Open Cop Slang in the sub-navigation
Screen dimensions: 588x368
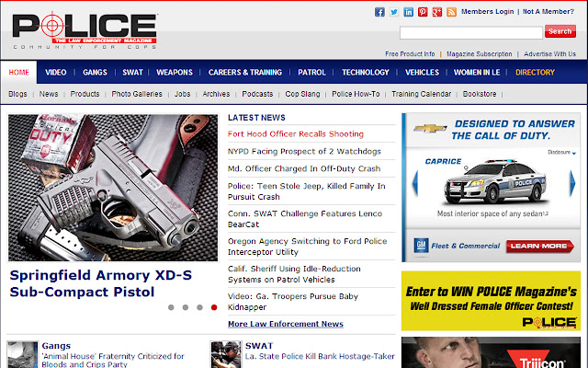[302, 94]
